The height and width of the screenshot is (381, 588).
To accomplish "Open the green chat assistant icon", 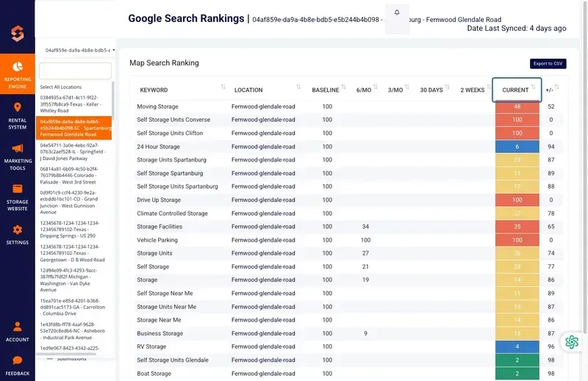I will tap(572, 341).
